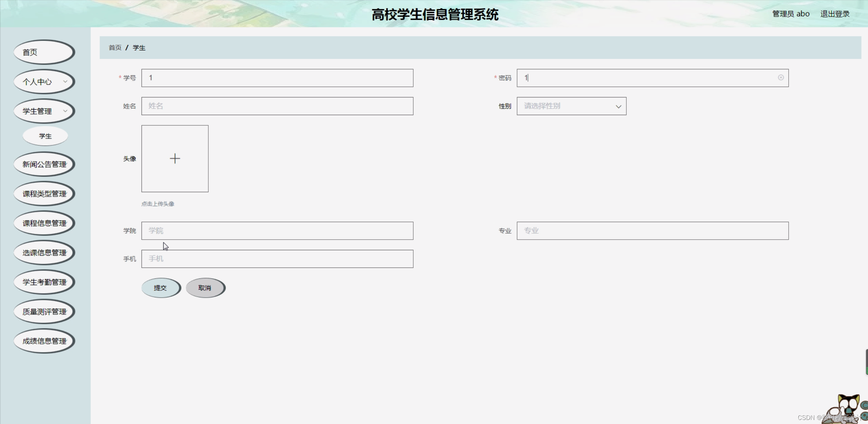Click 退出登录 to log out
The image size is (868, 424).
[x=835, y=14]
